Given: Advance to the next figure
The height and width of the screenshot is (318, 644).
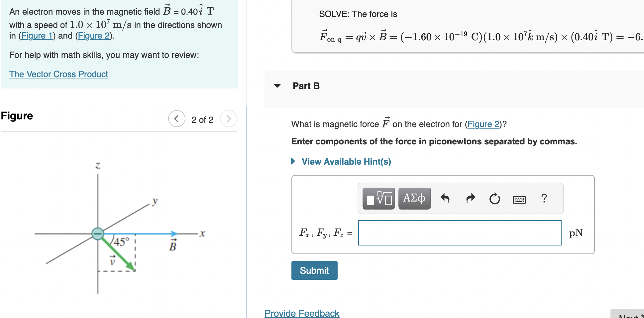Looking at the screenshot, I should pos(228,118).
